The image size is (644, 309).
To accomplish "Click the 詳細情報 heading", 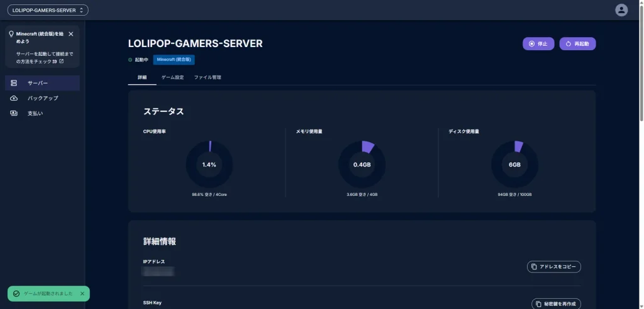I will coord(159,241).
